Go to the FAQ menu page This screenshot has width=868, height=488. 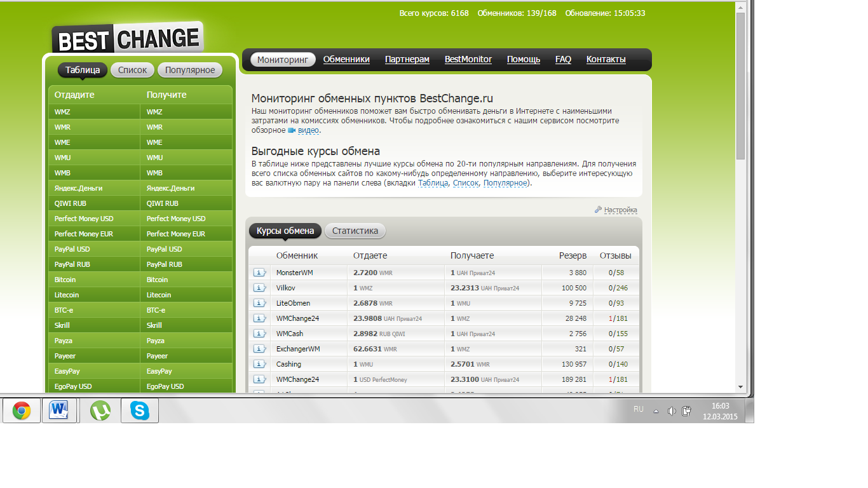click(563, 60)
